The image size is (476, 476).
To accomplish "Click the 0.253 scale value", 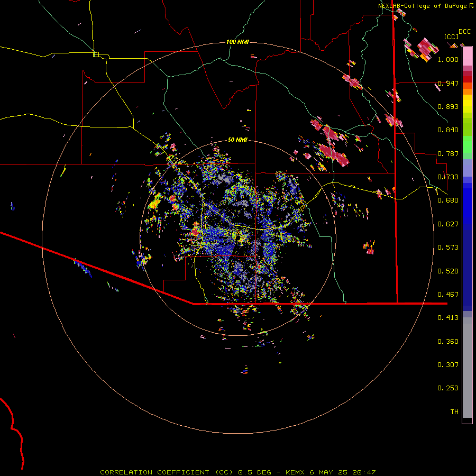I will [x=448, y=388].
